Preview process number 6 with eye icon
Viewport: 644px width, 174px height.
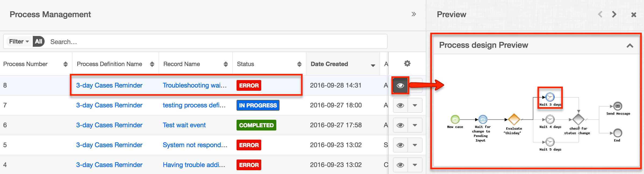click(400, 125)
